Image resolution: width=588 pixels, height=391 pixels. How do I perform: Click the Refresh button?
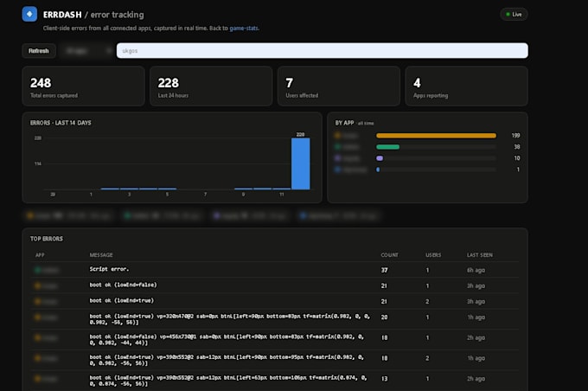point(39,51)
